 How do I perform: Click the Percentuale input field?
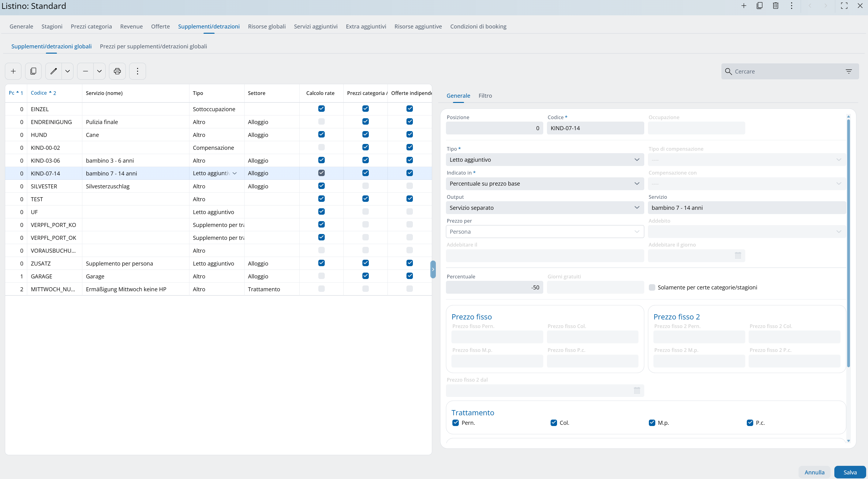pyautogui.click(x=494, y=288)
